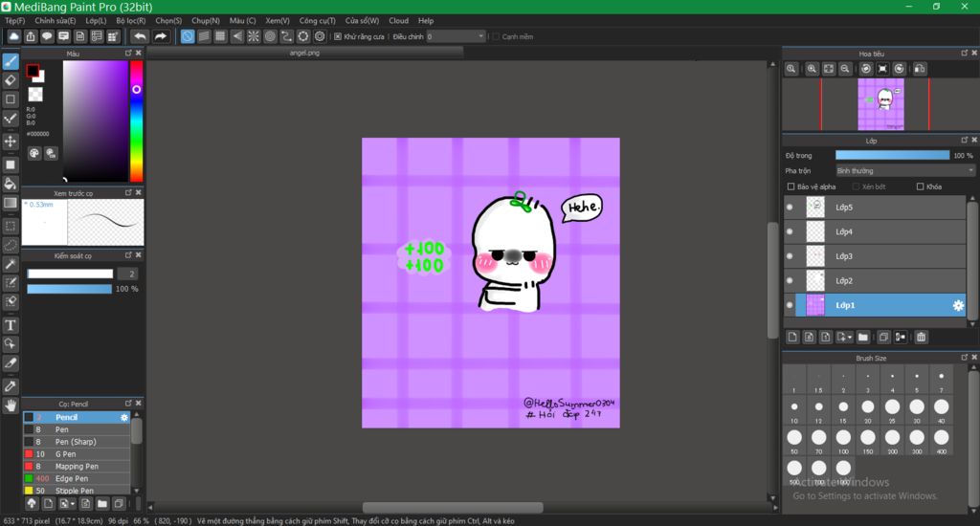
Task: Select the rectangular Selection tool
Action: (10, 226)
